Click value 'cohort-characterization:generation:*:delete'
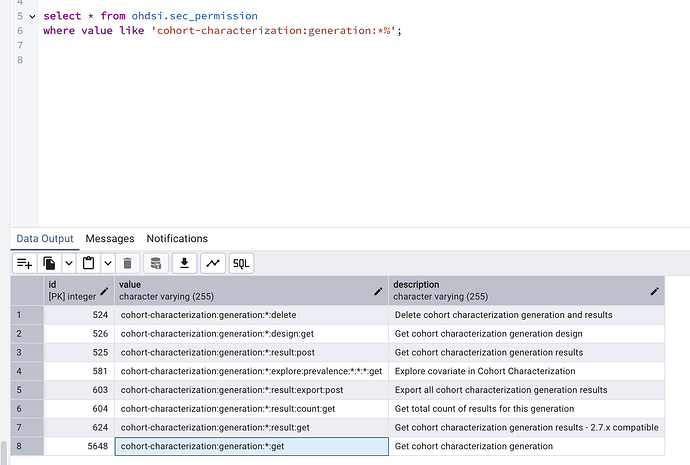Viewport: 690px width, 465px height. (252, 315)
